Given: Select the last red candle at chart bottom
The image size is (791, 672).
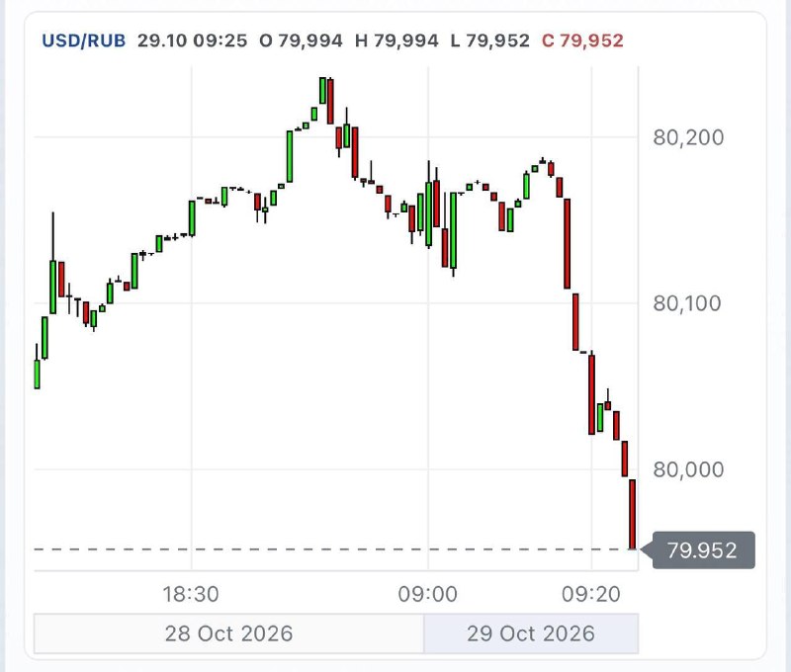Looking at the screenshot, I should (x=632, y=514).
